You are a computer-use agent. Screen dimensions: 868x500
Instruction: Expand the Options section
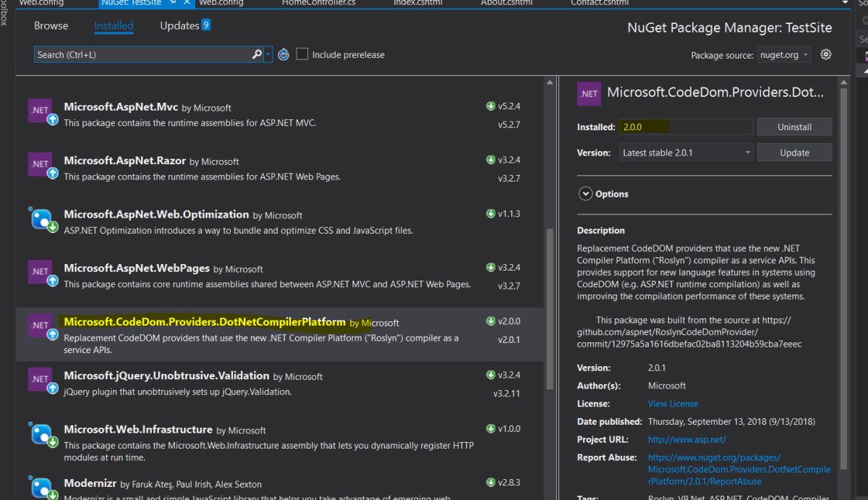pos(585,194)
